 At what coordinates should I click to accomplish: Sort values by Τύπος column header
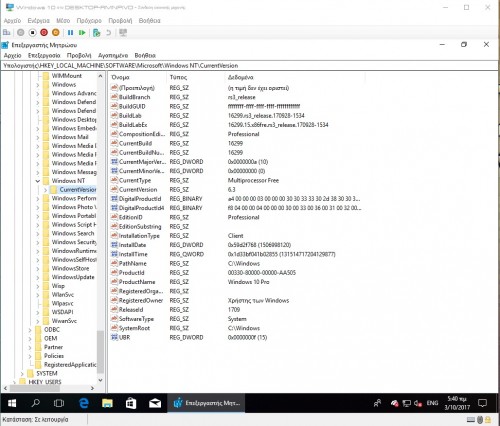(195, 77)
